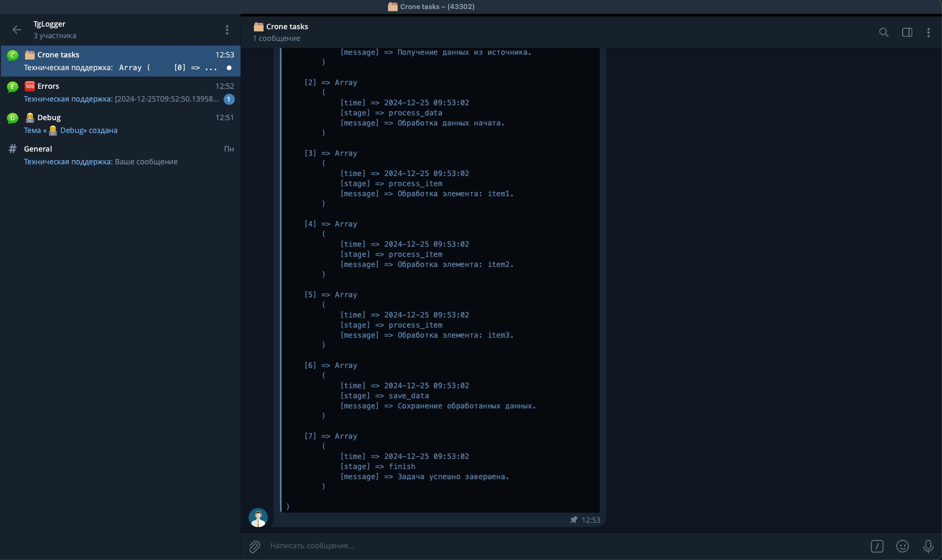Click the back arrow in TgLogger header
The height and width of the screenshot is (560, 942).
[x=17, y=30]
